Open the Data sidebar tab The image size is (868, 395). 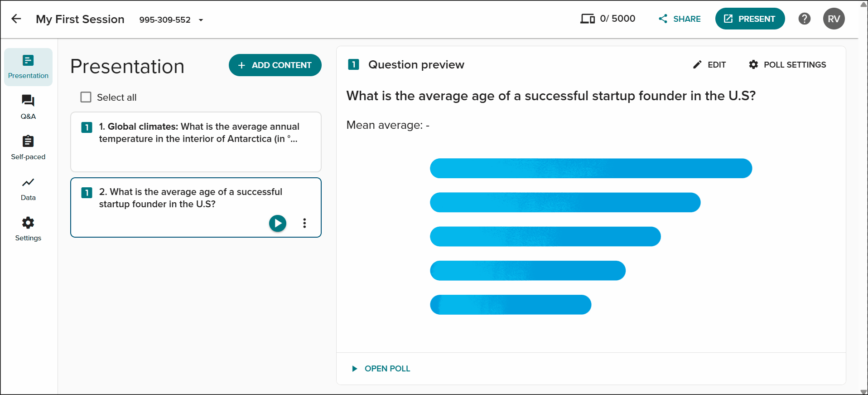(28, 189)
